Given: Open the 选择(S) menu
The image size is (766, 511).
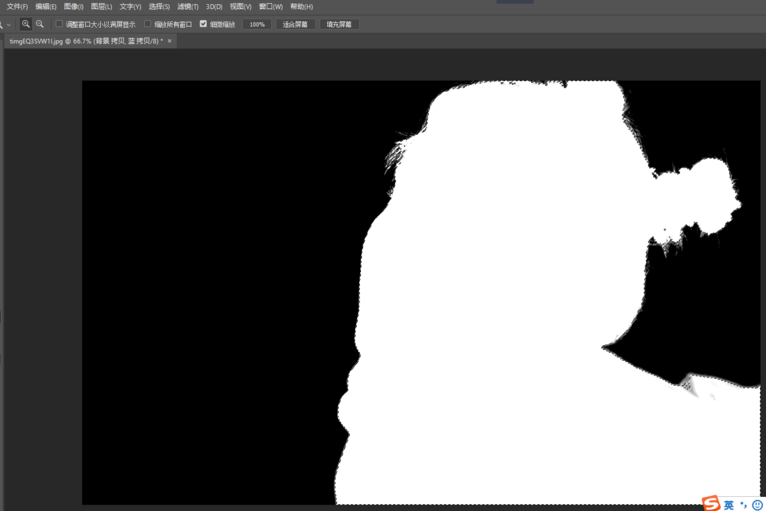Looking at the screenshot, I should 159,6.
